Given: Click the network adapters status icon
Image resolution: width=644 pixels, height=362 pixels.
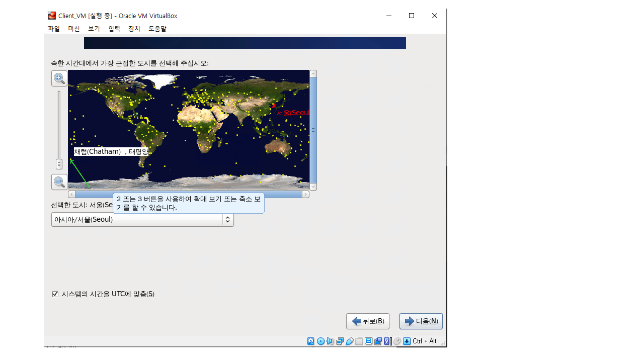Looking at the screenshot, I should pos(340,341).
